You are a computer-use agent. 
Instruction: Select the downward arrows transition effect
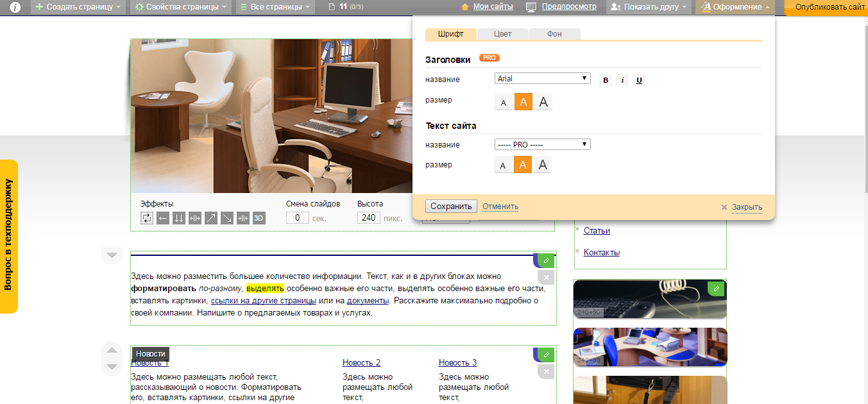178,218
